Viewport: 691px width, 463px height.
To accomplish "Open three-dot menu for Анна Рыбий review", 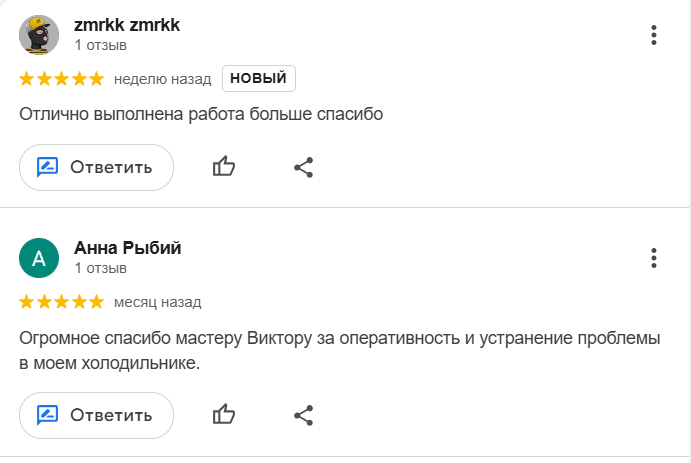I will tap(654, 258).
